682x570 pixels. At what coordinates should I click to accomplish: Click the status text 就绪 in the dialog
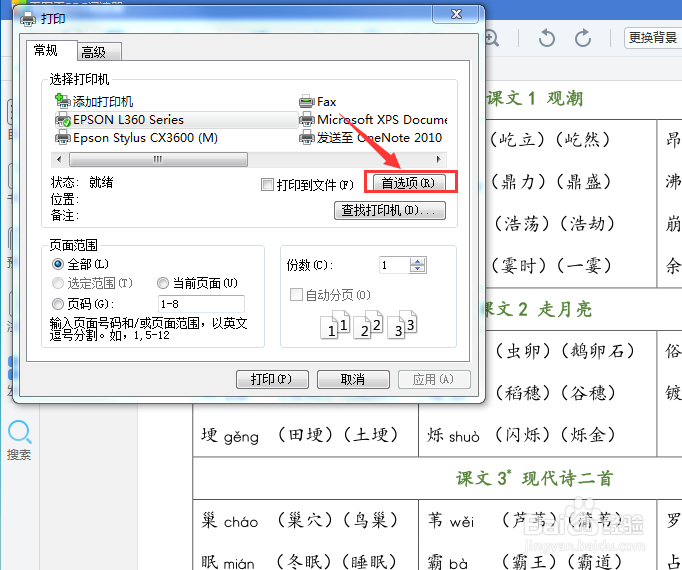(x=101, y=182)
